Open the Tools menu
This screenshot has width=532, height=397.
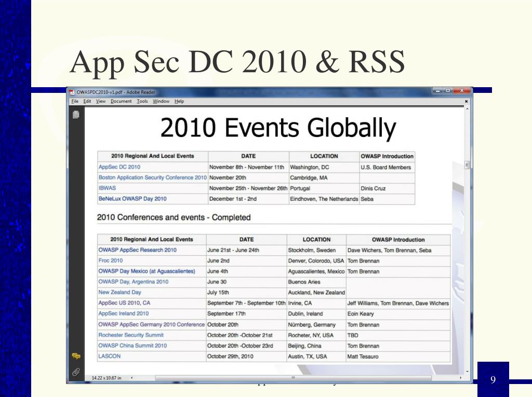[x=142, y=101]
